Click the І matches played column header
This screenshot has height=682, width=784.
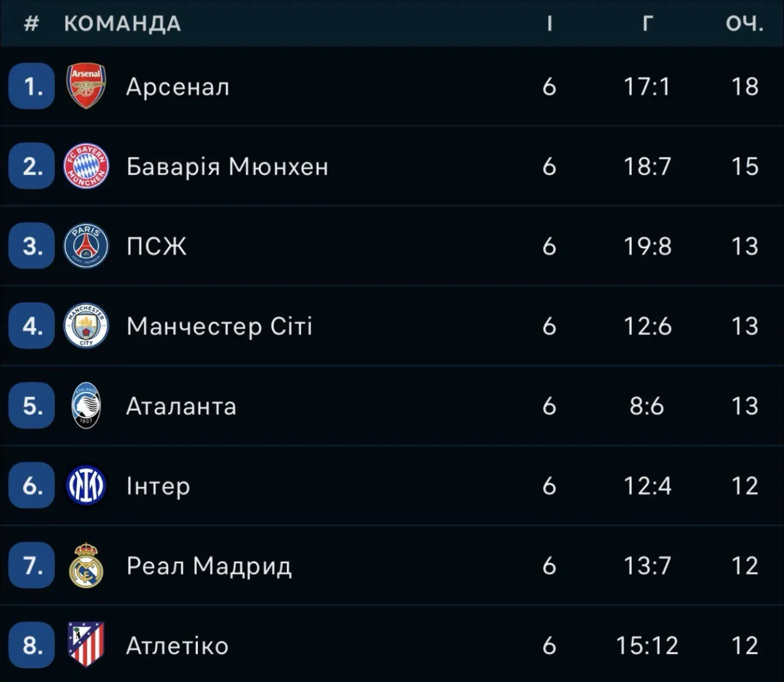pyautogui.click(x=549, y=24)
